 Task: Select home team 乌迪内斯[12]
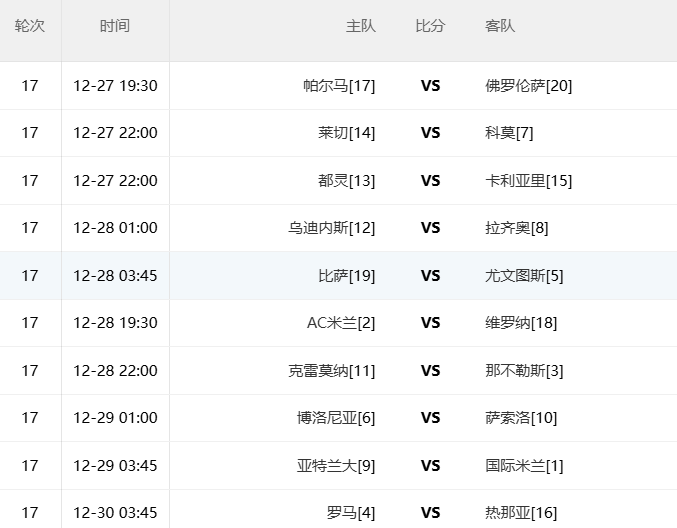coord(332,228)
